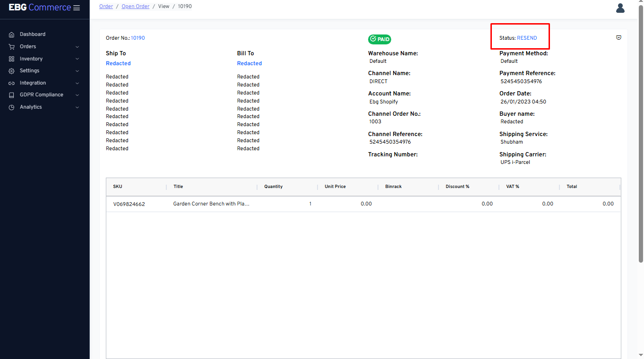
Task: Click SKU V069824662 in items table
Action: [129, 204]
